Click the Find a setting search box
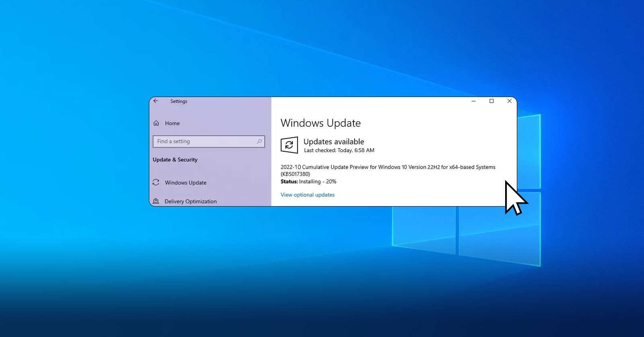 pos(209,141)
